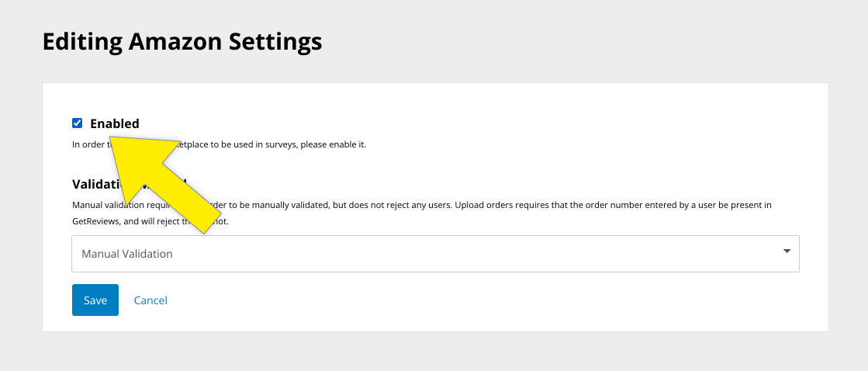Screen dimensions: 868x371
Task: Click the bold "Enabled" label
Action: pyautogui.click(x=115, y=123)
